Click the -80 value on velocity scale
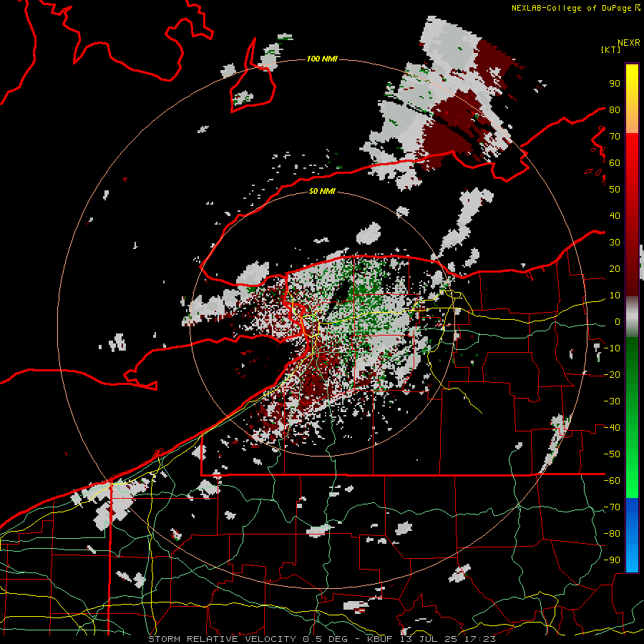Screen dimensions: 644x644 tap(612, 534)
